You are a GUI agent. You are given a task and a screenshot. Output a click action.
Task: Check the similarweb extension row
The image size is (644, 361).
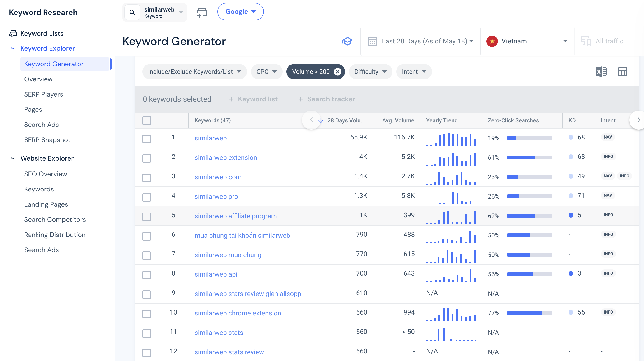146,158
